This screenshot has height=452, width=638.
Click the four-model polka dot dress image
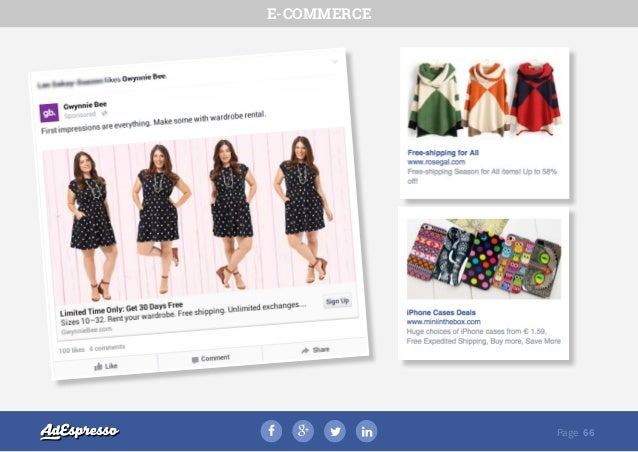coord(197,216)
